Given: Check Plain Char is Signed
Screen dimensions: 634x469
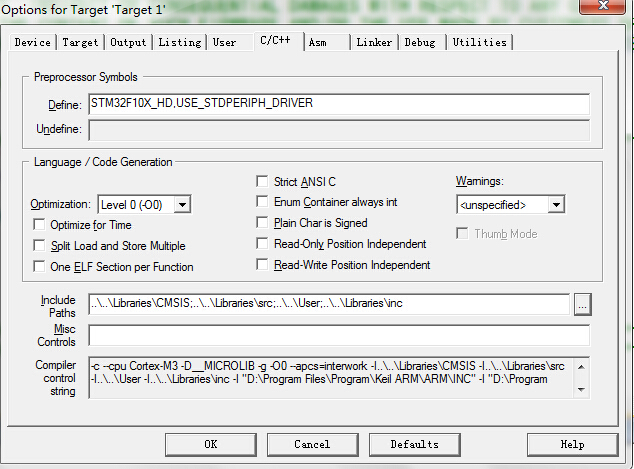Looking at the screenshot, I should click(263, 223).
